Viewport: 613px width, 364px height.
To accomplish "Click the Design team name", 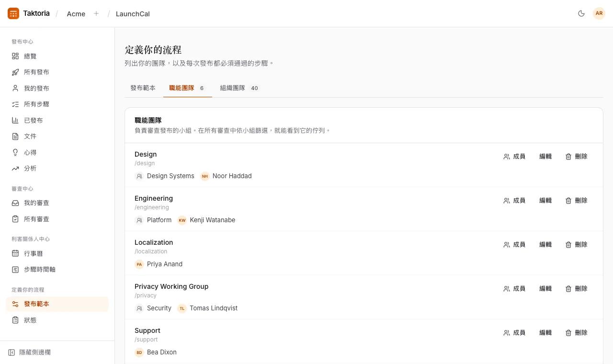I will point(146,154).
